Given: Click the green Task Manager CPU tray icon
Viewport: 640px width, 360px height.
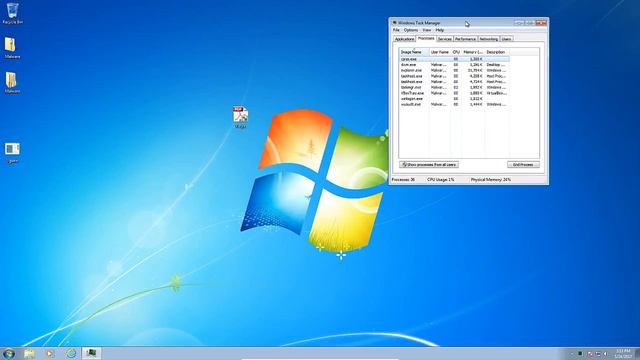Looking at the screenshot, I should tap(580, 354).
